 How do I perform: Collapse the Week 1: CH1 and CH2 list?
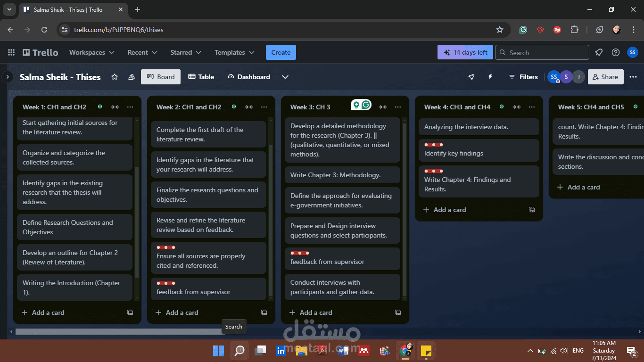115,107
